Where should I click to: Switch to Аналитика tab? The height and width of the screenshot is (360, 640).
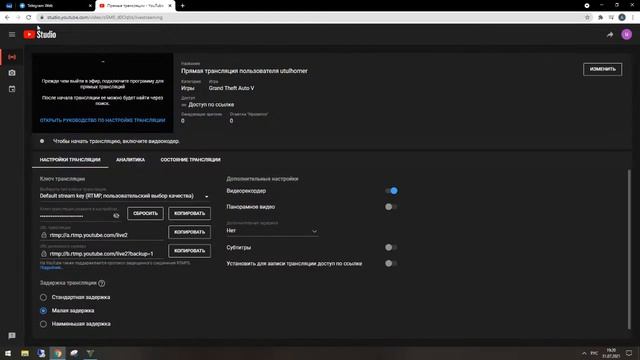pyautogui.click(x=130, y=160)
